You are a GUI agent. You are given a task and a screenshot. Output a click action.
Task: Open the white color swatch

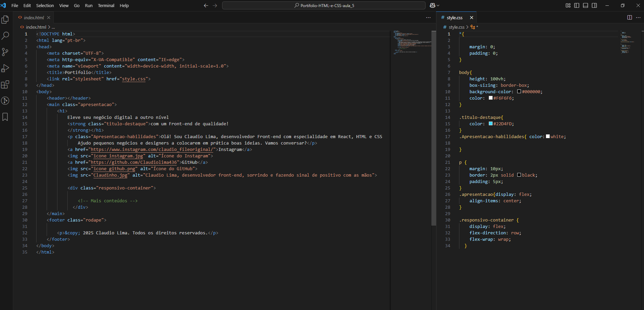[x=548, y=136]
